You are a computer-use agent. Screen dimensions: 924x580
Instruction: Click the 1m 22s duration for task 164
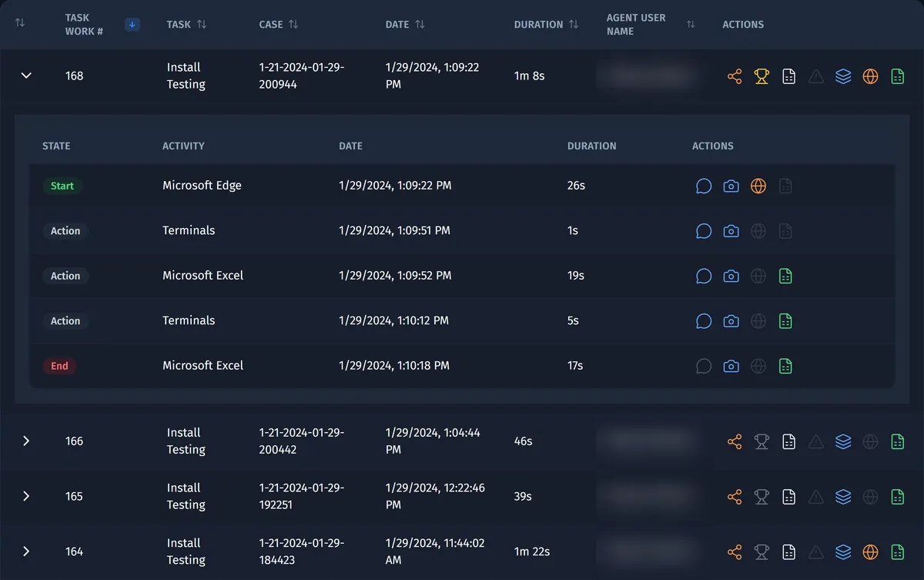pyautogui.click(x=531, y=552)
